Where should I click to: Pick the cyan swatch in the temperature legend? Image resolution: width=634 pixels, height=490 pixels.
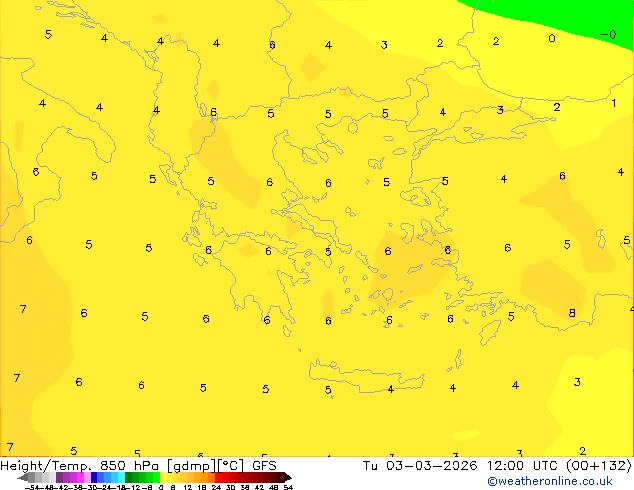(121, 477)
